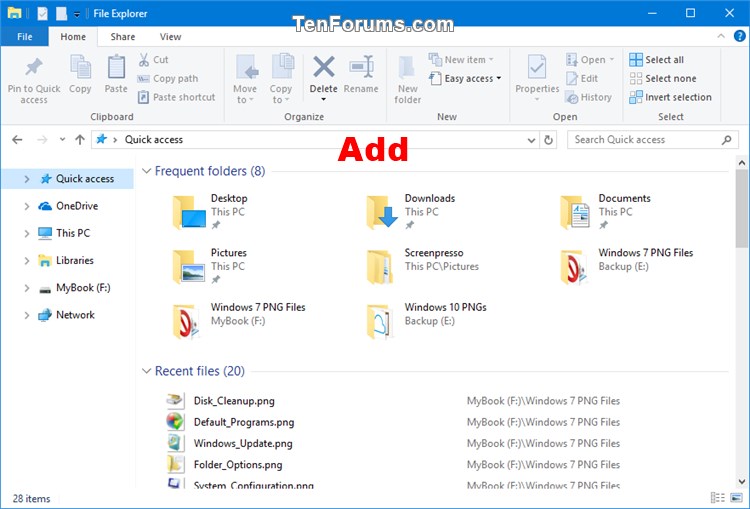Click the Rename ribbon icon
The image size is (750, 509).
pos(361,67)
